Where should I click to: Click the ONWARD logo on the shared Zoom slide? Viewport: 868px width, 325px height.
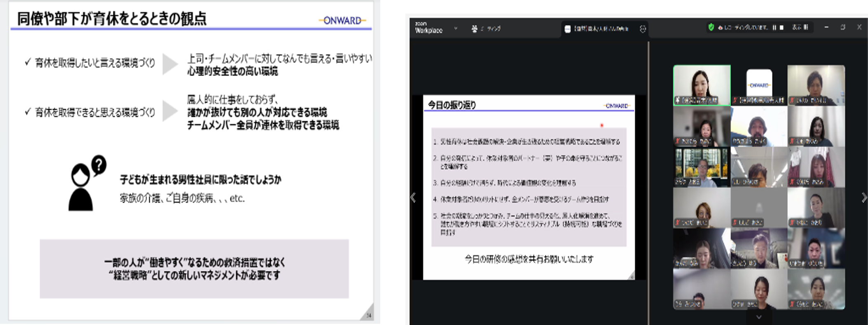click(x=616, y=106)
